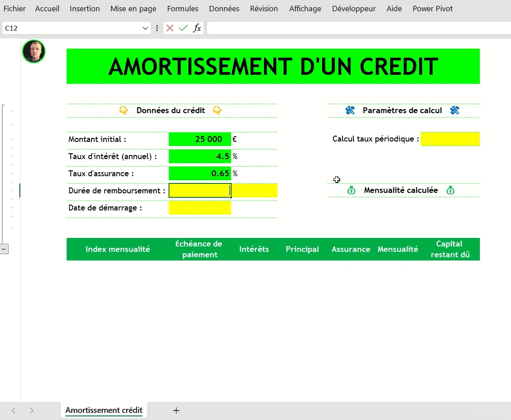The width and height of the screenshot is (511, 420).
Task: Click the 'Données du crédit' heading
Action: point(171,110)
